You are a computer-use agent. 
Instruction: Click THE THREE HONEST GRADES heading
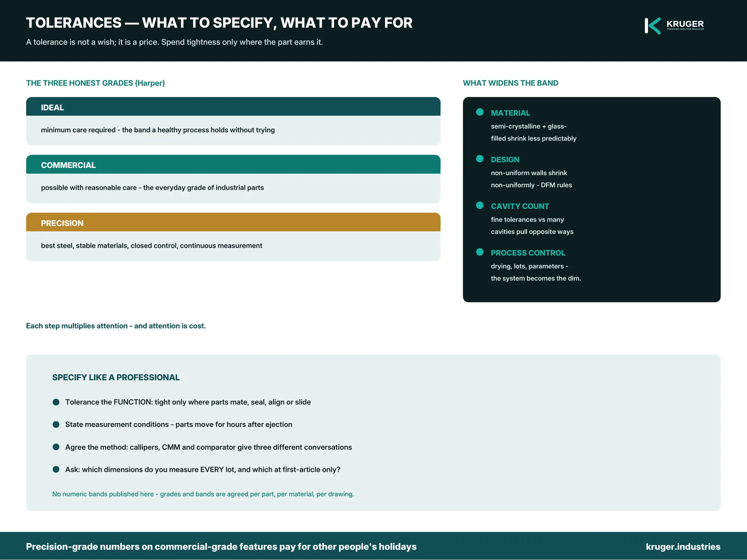95,83
